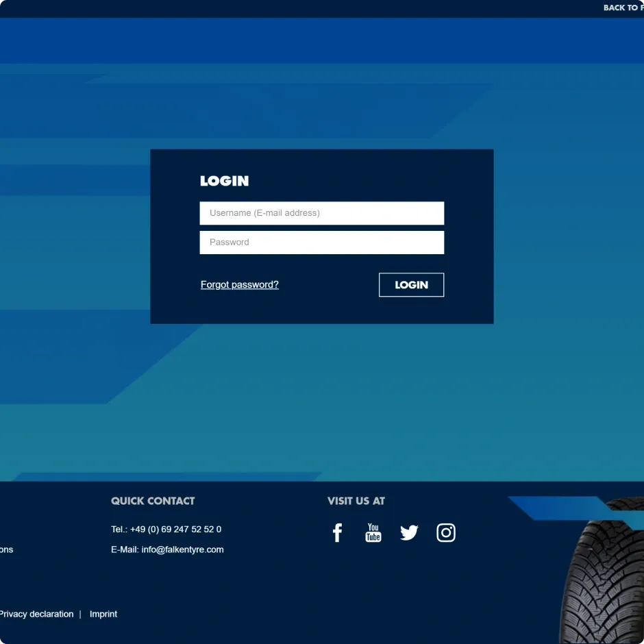644x644 pixels.
Task: Click the LOGIN heading in the form
Action: tap(224, 182)
